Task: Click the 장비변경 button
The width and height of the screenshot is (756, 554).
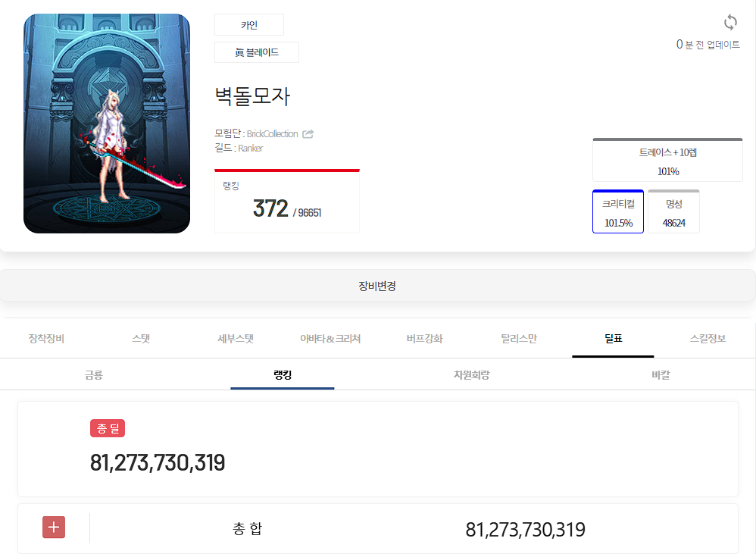Action: pyautogui.click(x=377, y=286)
